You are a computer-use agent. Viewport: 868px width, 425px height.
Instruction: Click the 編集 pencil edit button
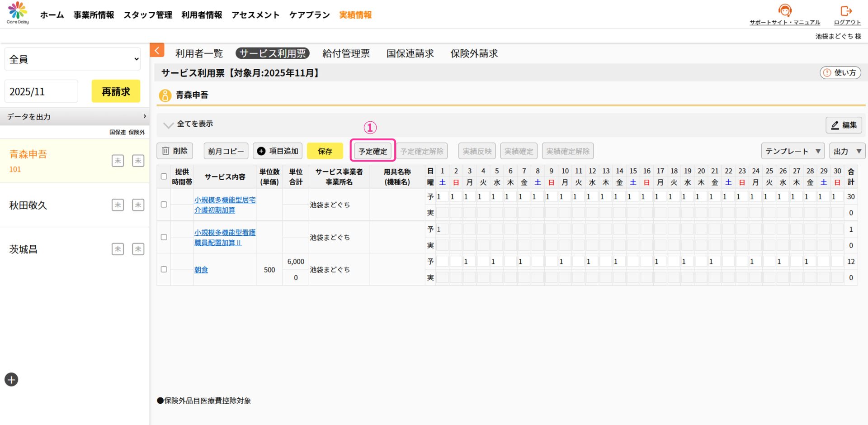[x=844, y=125]
